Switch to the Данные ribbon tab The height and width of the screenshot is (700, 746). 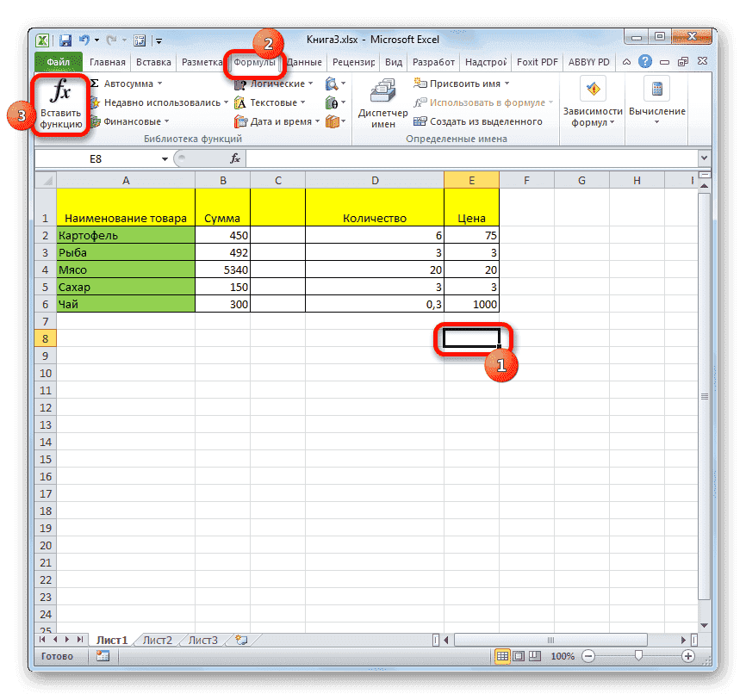coord(308,61)
